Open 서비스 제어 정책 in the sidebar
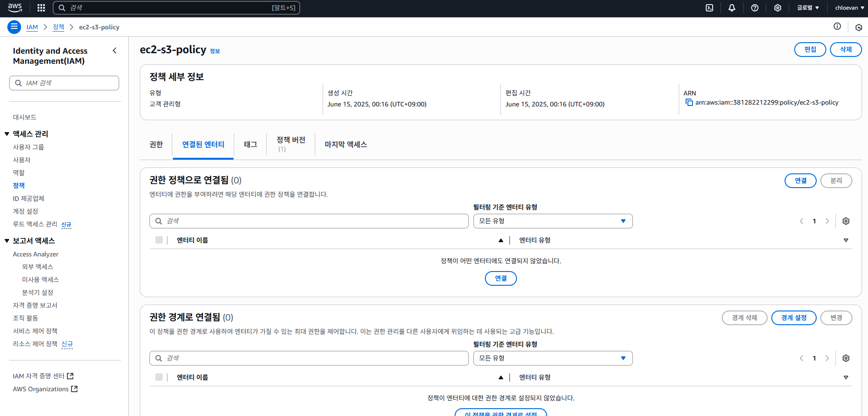The image size is (868, 416). coord(35,331)
